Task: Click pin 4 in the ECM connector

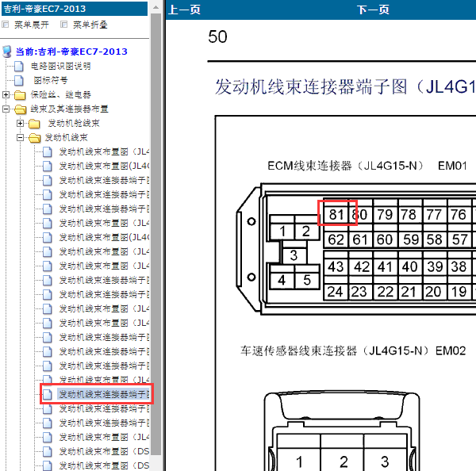Action: [x=282, y=280]
